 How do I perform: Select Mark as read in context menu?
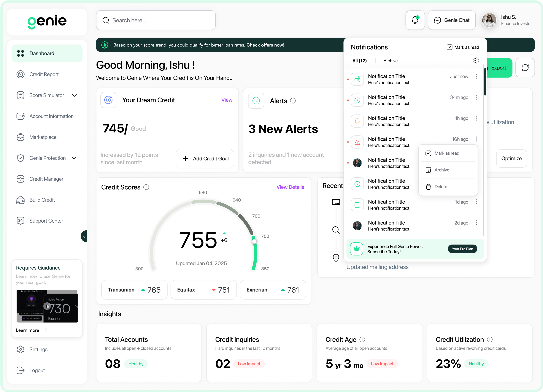[447, 153]
